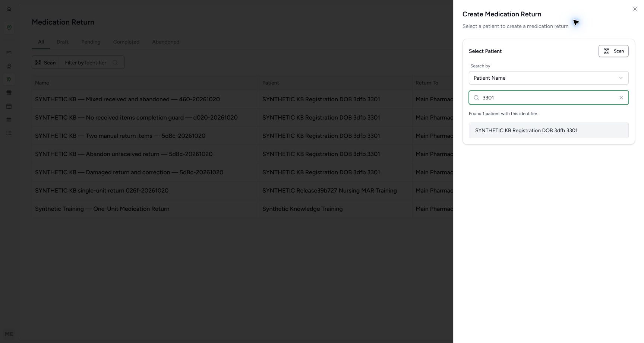
Task: Open the Pending tab
Action: [x=91, y=42]
